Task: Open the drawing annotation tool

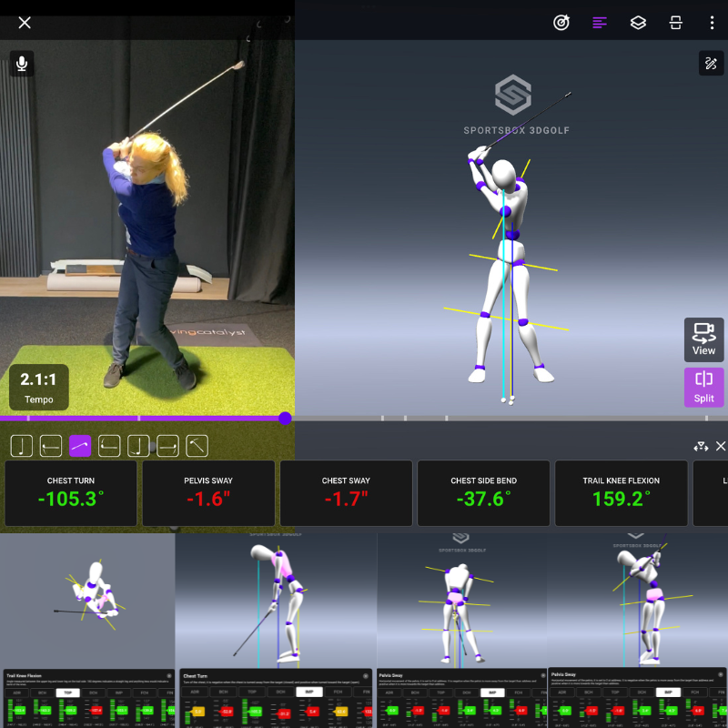Action: pos(711,63)
